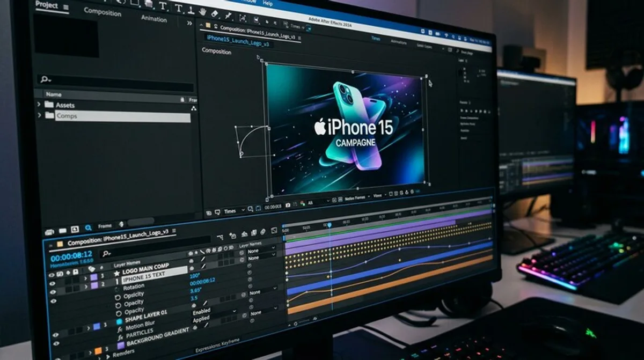
Task: Select the Roto Brush tool beside the pin
Action: (243, 17)
